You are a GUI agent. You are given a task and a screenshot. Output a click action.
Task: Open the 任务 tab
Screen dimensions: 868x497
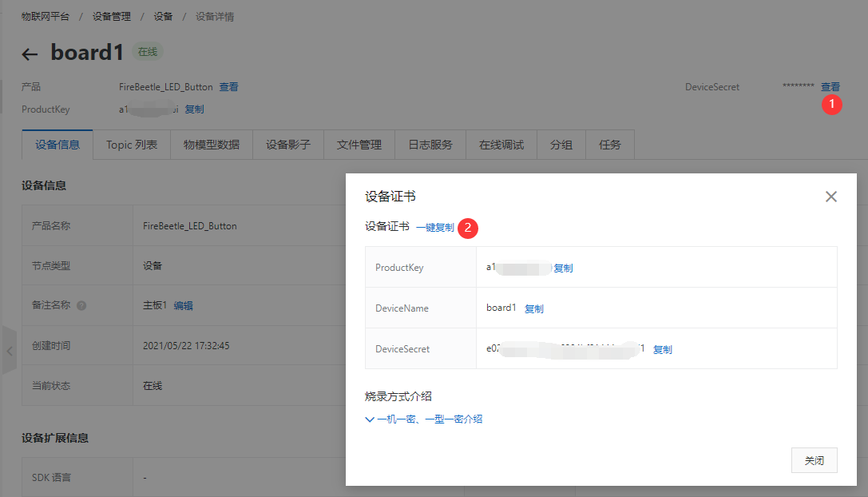coord(610,145)
